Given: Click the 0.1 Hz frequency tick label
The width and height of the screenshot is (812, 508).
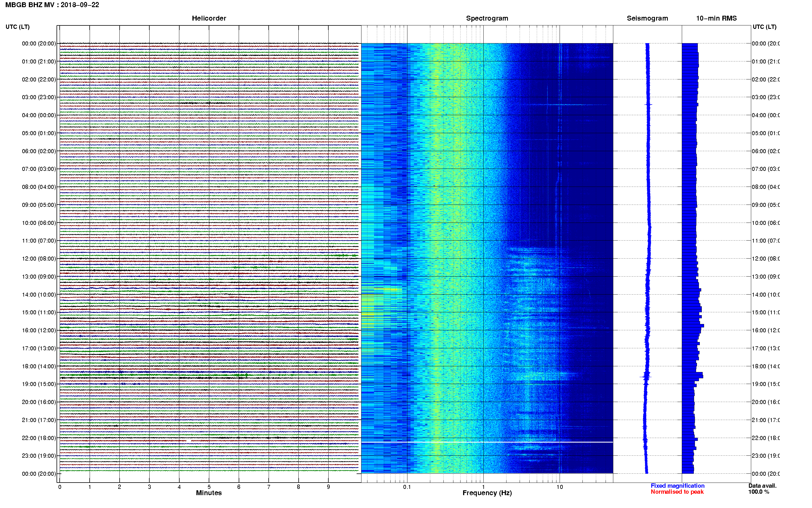Looking at the screenshot, I should (407, 487).
